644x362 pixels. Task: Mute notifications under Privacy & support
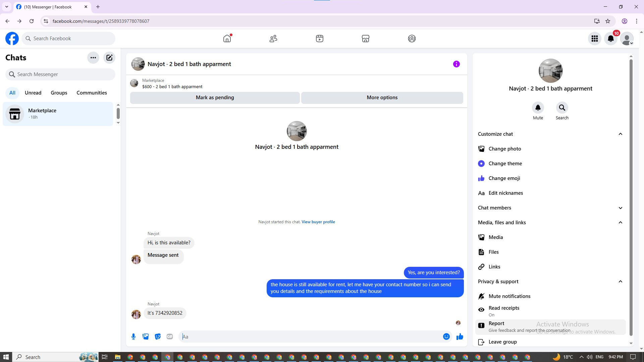pyautogui.click(x=509, y=296)
